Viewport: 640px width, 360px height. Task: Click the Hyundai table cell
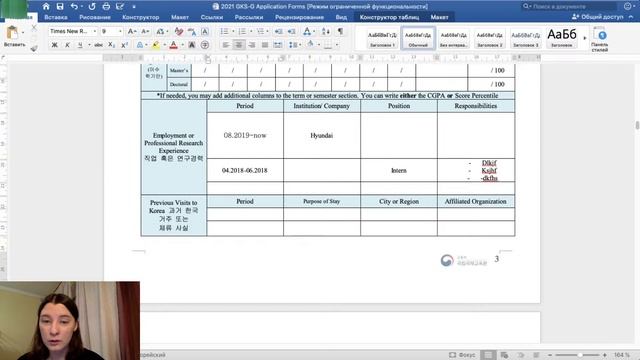pos(322,136)
